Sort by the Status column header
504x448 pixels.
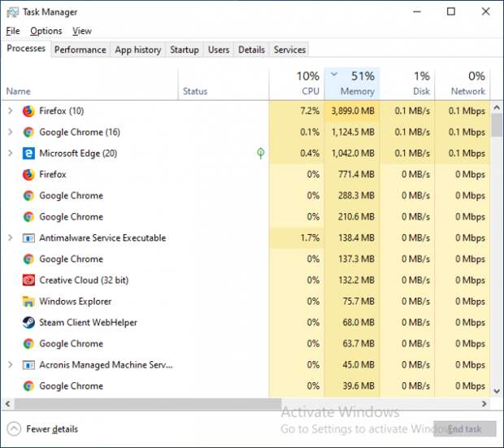(x=224, y=84)
